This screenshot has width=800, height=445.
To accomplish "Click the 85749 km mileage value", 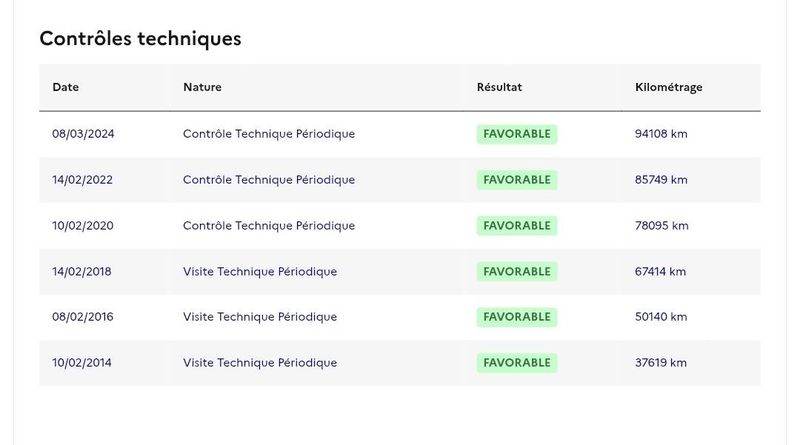I will click(x=661, y=180).
